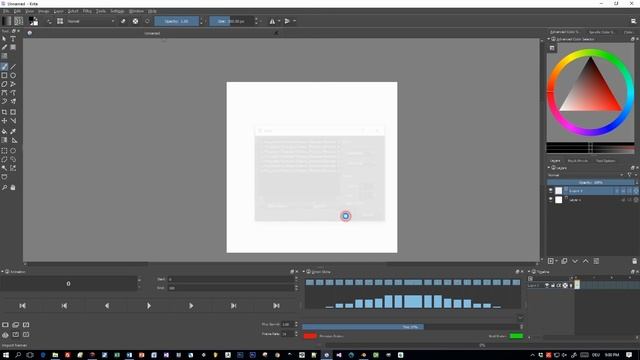Open the blending mode dropdown in toolbar
Viewport: 640px width, 360px height.
coord(91,21)
